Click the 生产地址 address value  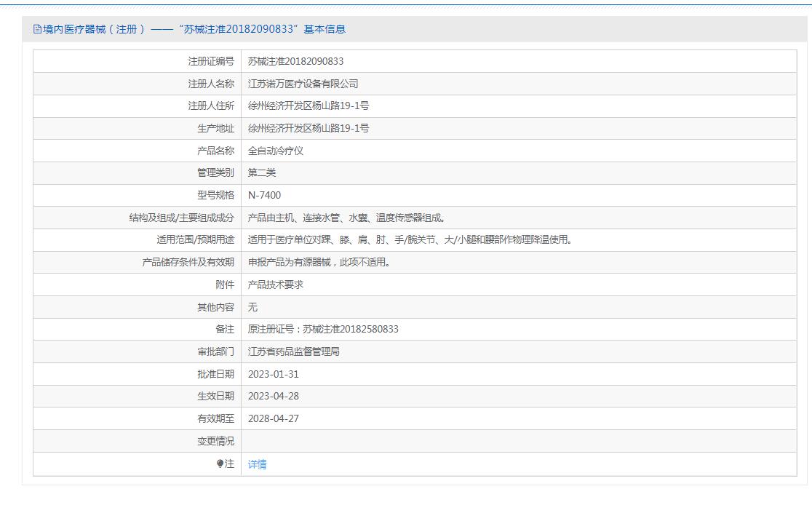pos(308,128)
